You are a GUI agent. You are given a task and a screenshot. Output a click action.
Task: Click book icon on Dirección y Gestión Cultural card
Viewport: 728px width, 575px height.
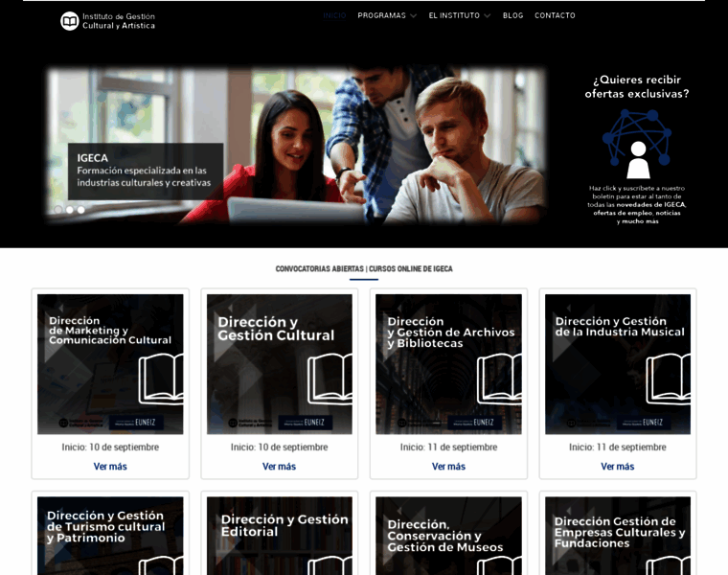(330, 379)
